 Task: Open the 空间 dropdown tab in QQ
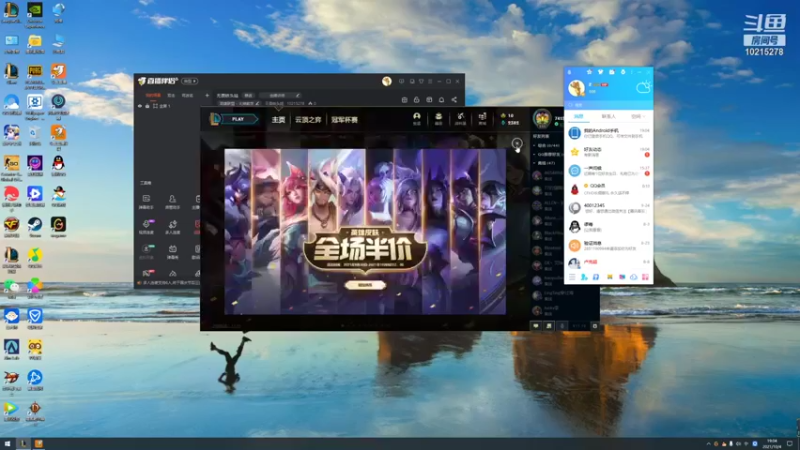coord(637,117)
